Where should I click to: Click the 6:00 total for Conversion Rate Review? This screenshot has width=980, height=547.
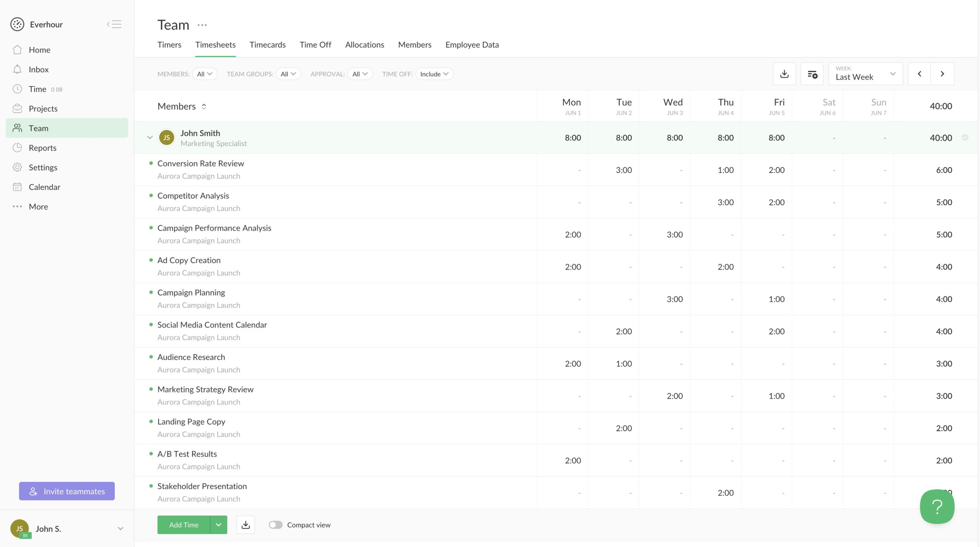[x=944, y=170]
